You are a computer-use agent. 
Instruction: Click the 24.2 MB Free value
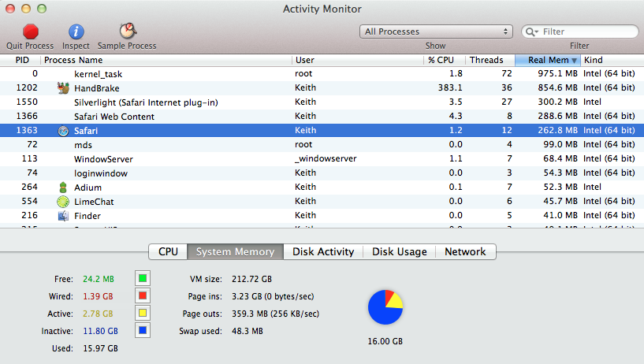tap(99, 279)
